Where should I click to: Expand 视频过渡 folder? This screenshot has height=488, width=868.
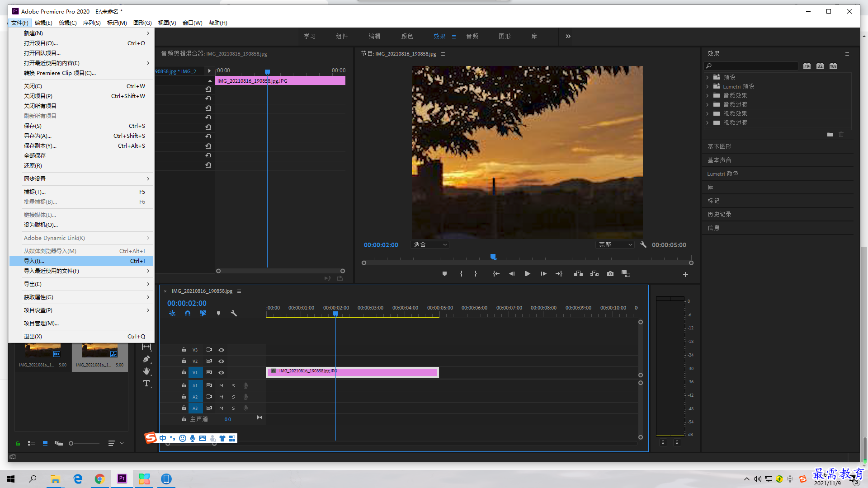(x=708, y=122)
